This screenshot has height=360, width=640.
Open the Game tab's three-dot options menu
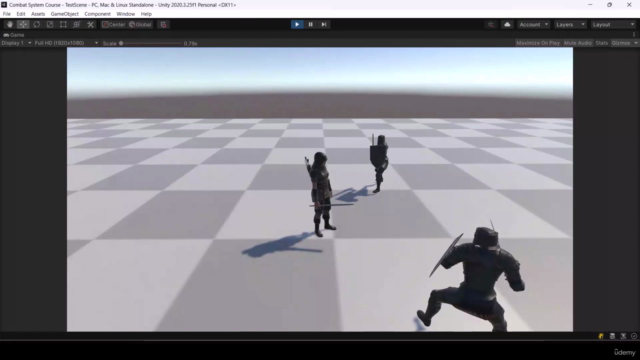coord(634,35)
